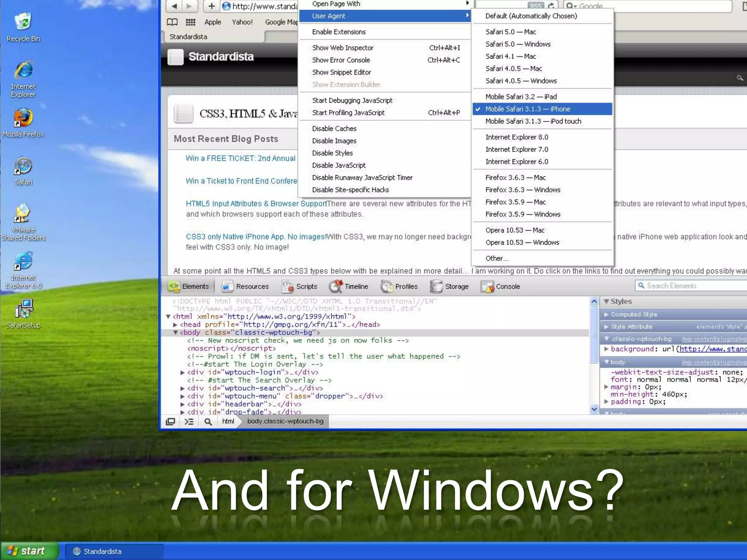Viewport: 747px width, 560px height.
Task: Click the inspect element magnifier icon
Action: pos(208,422)
